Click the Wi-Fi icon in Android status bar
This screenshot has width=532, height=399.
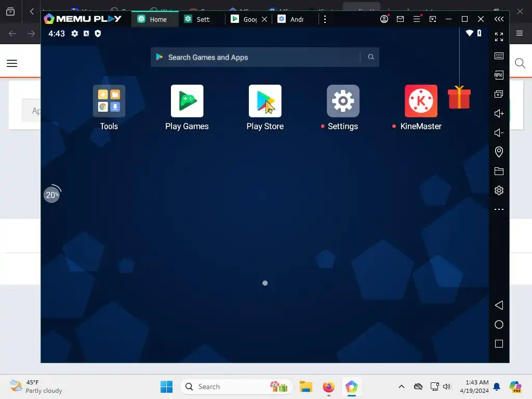coord(469,33)
